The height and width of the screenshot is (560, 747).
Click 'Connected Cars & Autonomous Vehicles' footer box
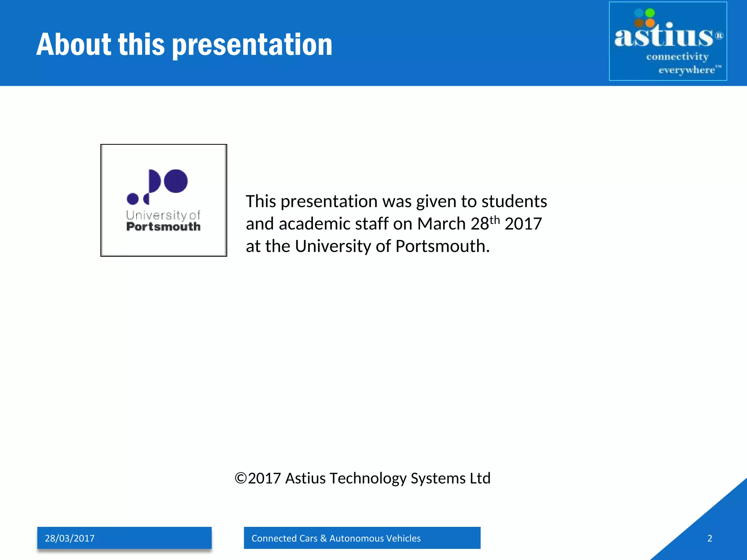coord(362,538)
